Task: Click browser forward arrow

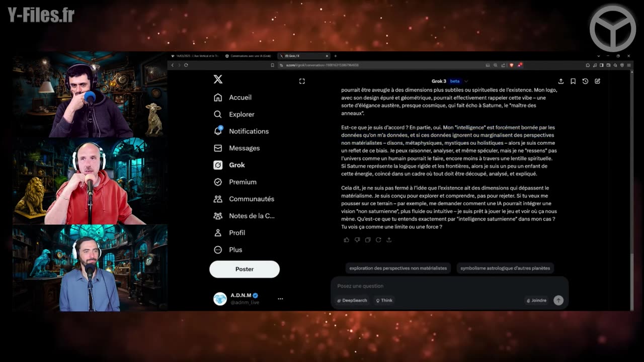Action: coord(179,65)
